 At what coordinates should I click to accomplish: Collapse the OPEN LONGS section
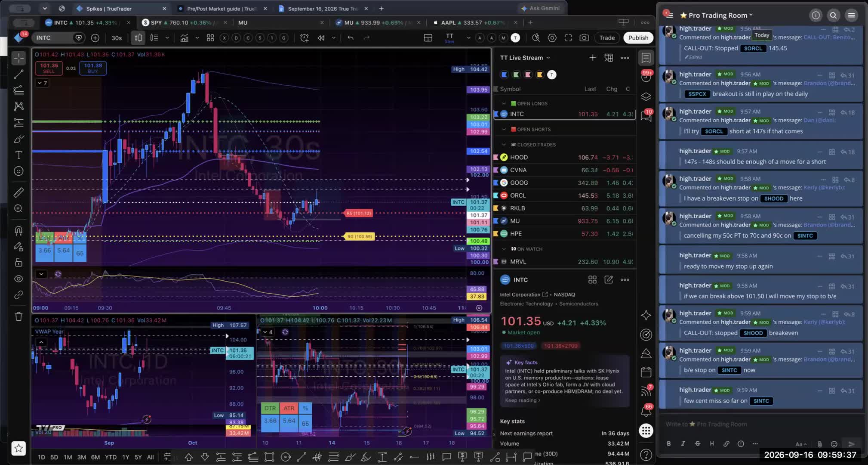(504, 103)
